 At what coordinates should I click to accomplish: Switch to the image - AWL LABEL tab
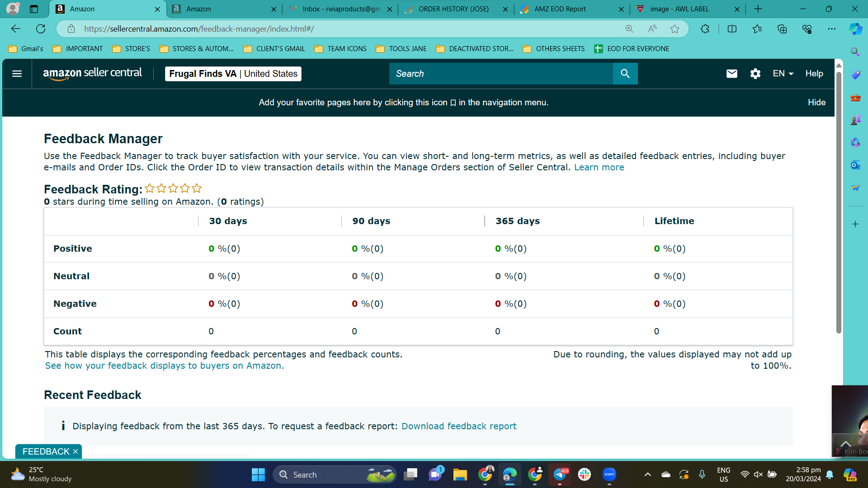pyautogui.click(x=688, y=9)
